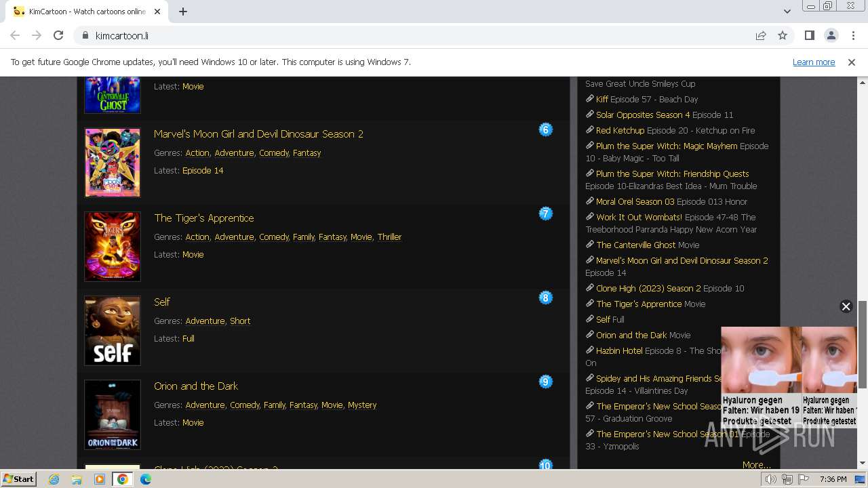868x488 pixels.
Task: Open Episode 14 of Moon Girl
Action: [203, 170]
